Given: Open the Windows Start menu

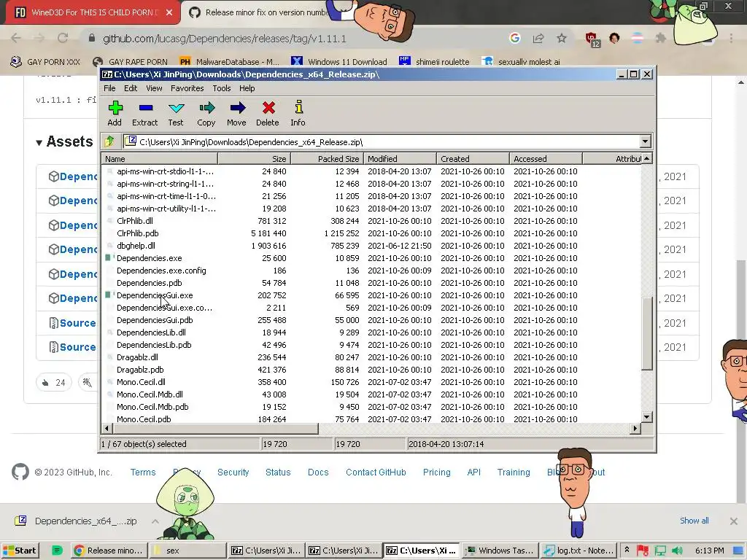Looking at the screenshot, I should (x=20, y=551).
